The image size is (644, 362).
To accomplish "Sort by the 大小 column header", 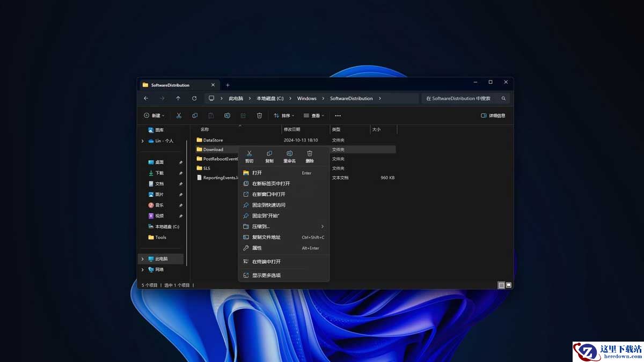I will pyautogui.click(x=376, y=129).
